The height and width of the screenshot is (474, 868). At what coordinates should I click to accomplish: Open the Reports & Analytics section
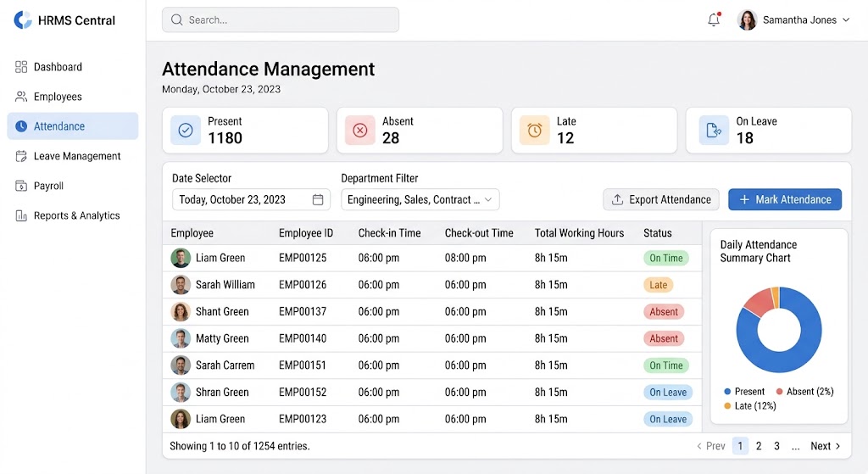pos(73,215)
